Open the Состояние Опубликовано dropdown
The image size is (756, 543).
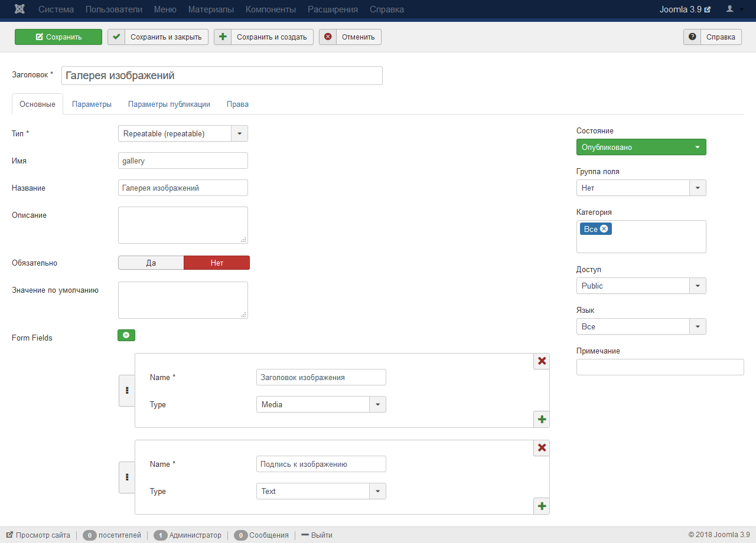pyautogui.click(x=641, y=147)
